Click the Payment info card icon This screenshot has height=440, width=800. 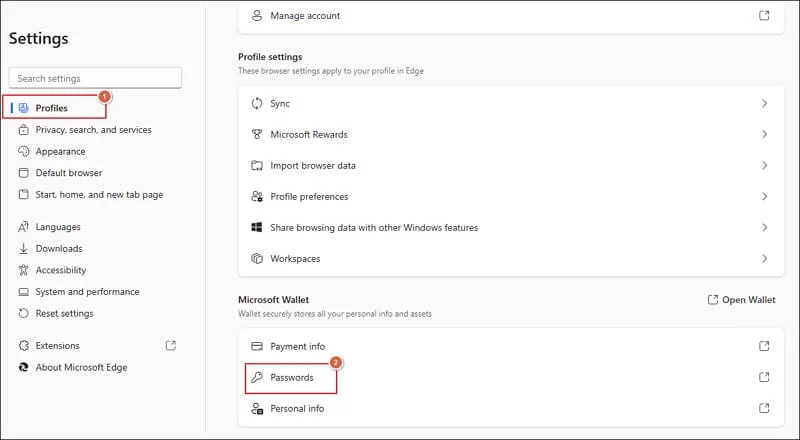click(257, 347)
